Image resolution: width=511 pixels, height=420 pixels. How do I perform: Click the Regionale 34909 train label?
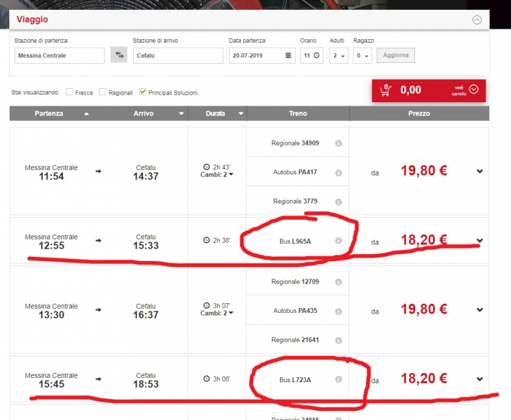coord(295,143)
